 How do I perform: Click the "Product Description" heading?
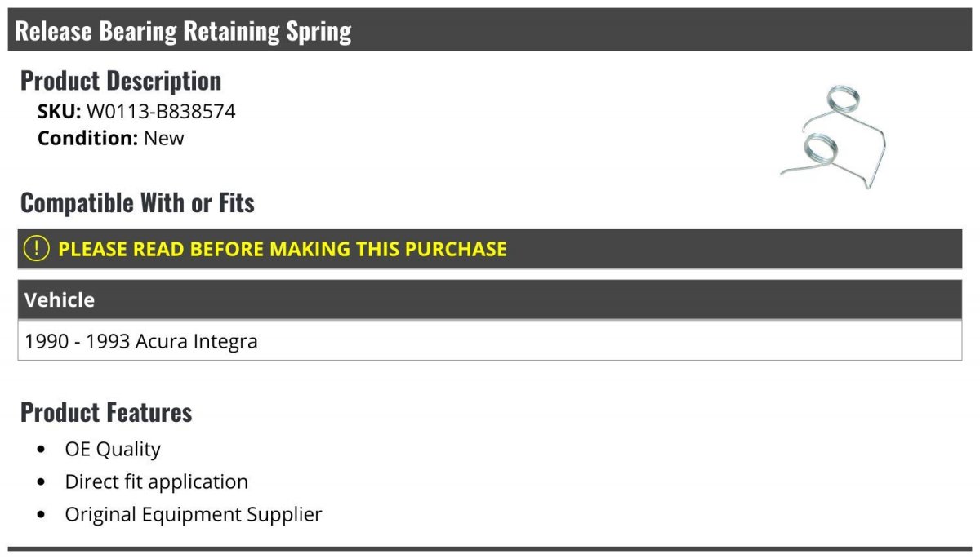pyautogui.click(x=121, y=80)
